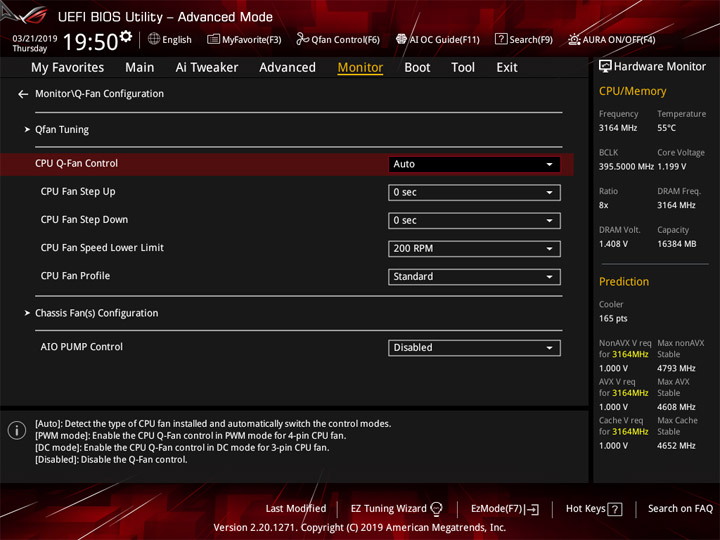Click CPU Q-Fan Control label
This screenshot has height=540, width=720.
click(x=76, y=163)
